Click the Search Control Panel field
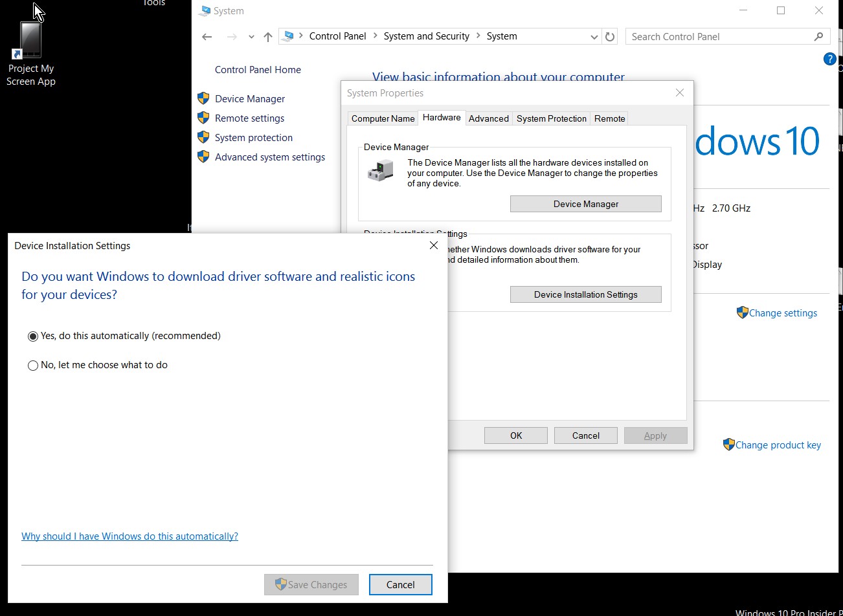The image size is (843, 616). tap(719, 37)
